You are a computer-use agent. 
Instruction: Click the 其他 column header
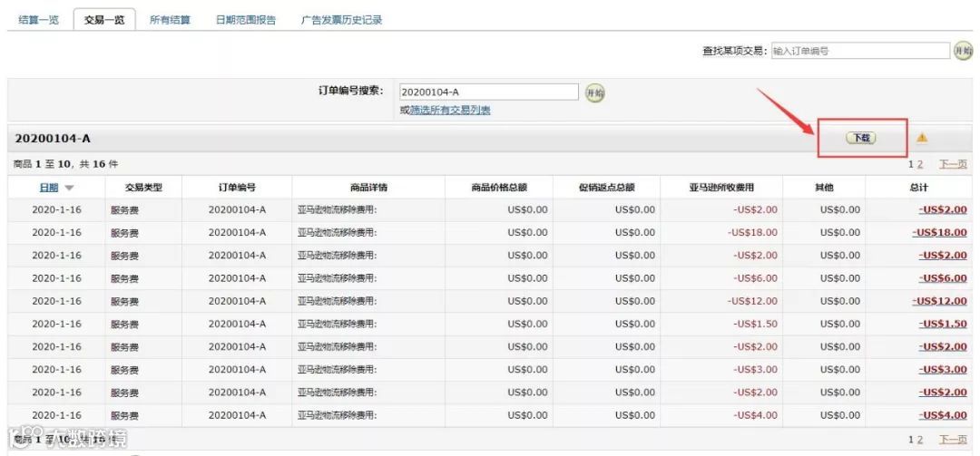coord(824,188)
